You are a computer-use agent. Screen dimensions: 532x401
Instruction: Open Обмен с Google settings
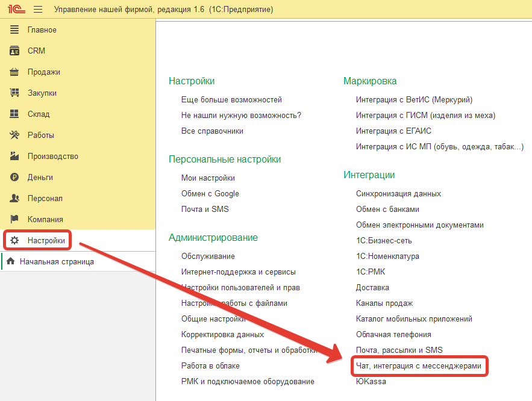(210, 193)
